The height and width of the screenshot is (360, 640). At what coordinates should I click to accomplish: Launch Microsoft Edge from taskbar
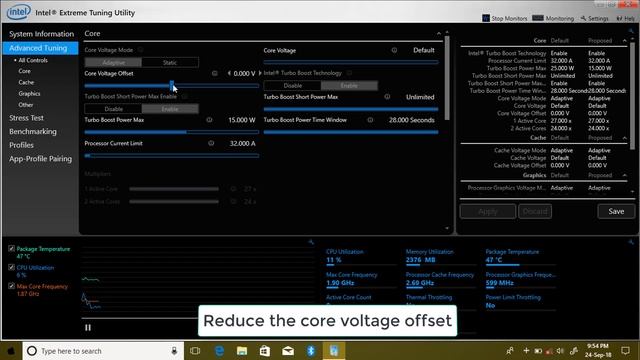point(219,351)
